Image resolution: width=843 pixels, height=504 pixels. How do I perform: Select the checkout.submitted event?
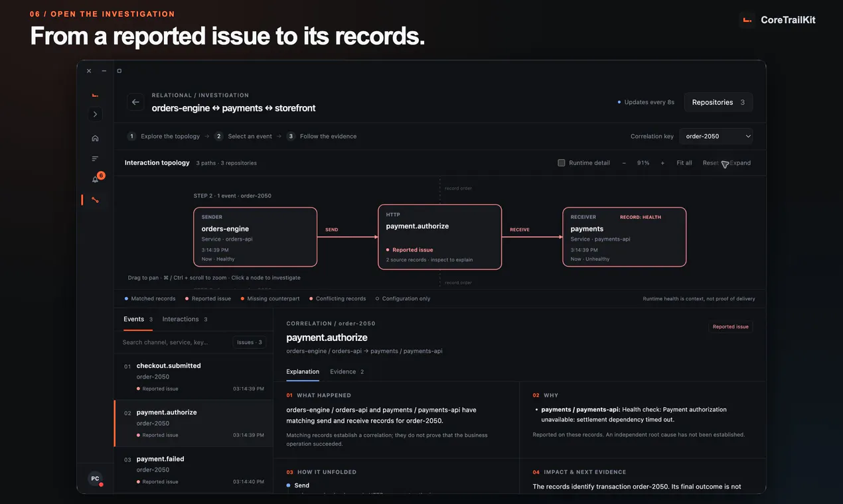(x=194, y=377)
